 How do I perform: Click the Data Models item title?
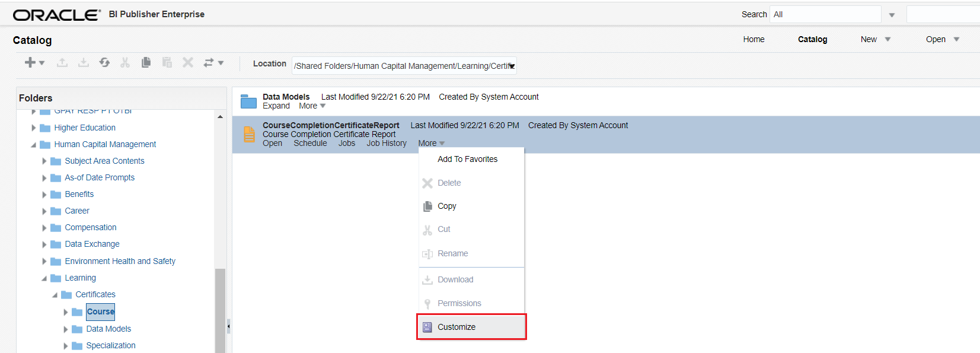tap(286, 97)
